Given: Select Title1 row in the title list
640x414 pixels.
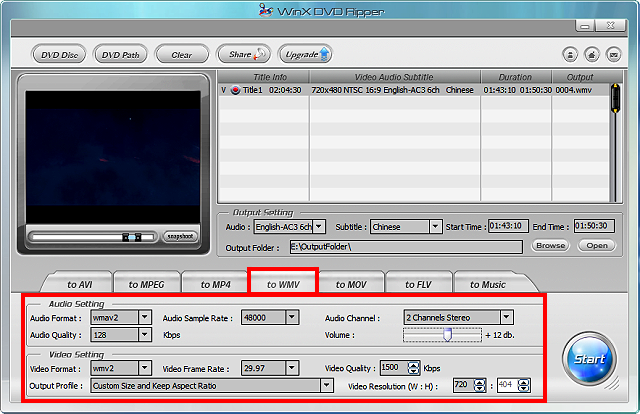Looking at the screenshot, I should (x=414, y=90).
